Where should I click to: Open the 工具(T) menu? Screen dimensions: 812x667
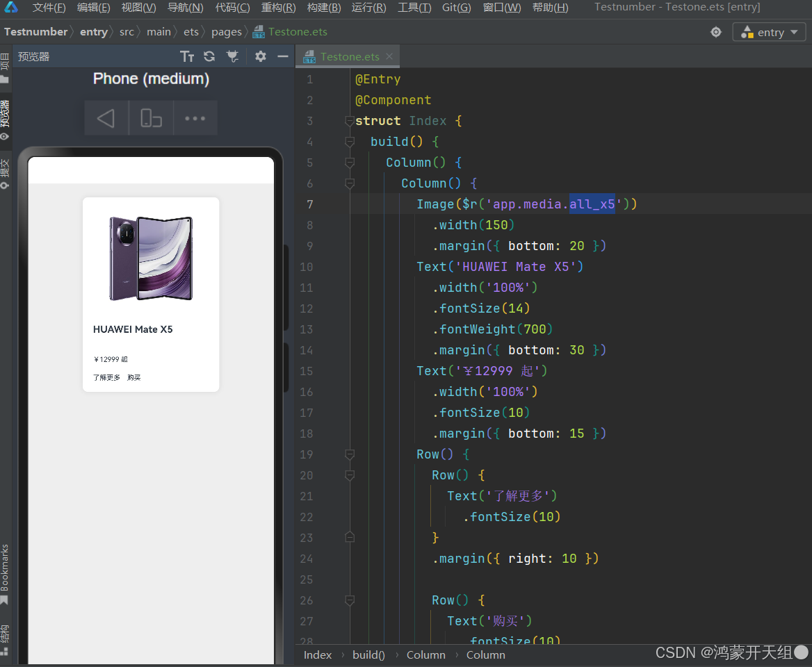(x=414, y=8)
